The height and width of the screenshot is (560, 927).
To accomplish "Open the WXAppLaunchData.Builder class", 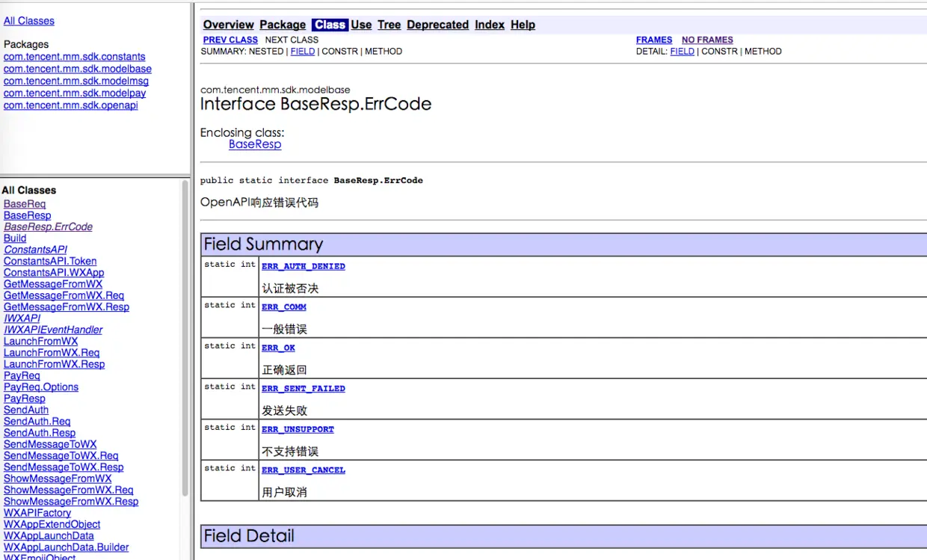I will point(66,548).
